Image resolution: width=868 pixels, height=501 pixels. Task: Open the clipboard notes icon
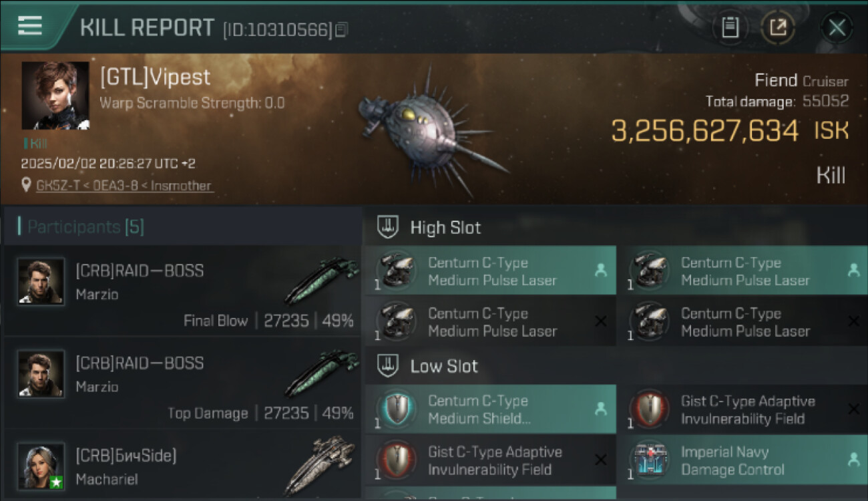[730, 27]
